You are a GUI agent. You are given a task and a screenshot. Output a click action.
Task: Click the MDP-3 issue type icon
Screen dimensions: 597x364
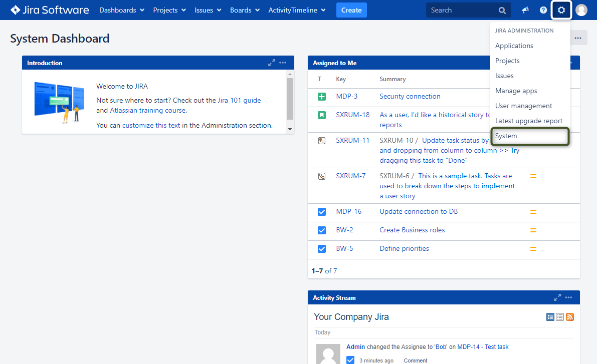pos(322,97)
